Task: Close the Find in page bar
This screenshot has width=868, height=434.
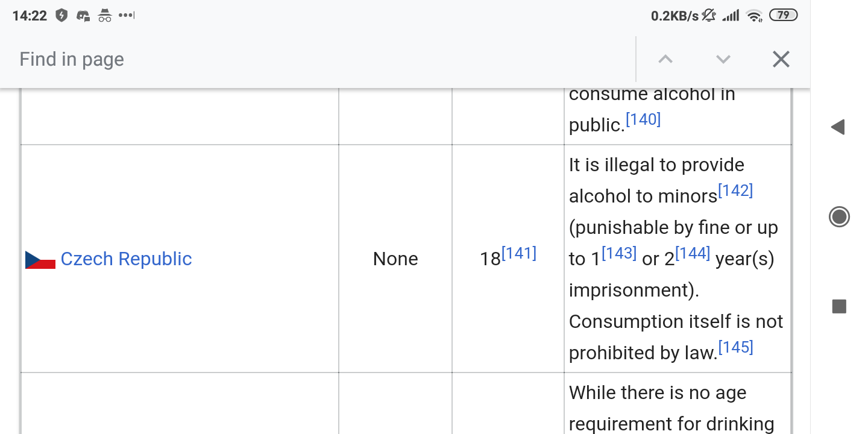Action: [781, 59]
